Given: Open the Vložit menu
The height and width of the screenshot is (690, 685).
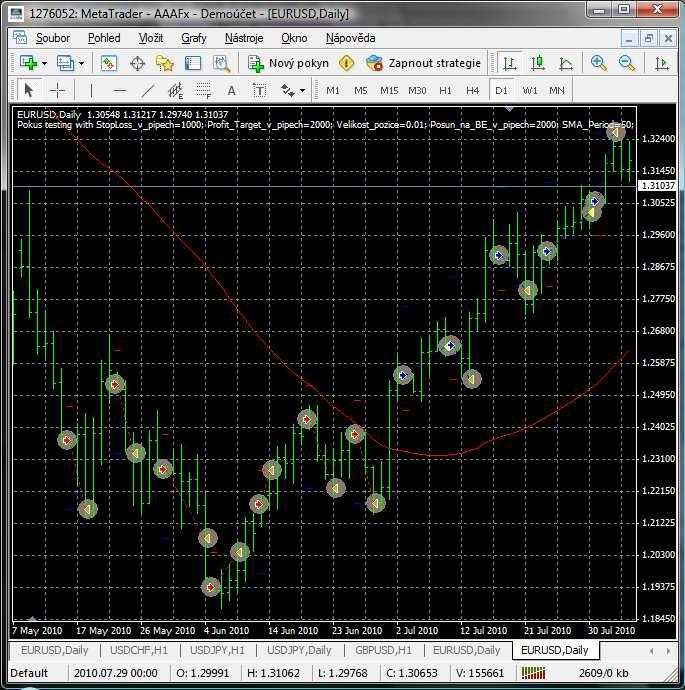Looking at the screenshot, I should pos(151,38).
